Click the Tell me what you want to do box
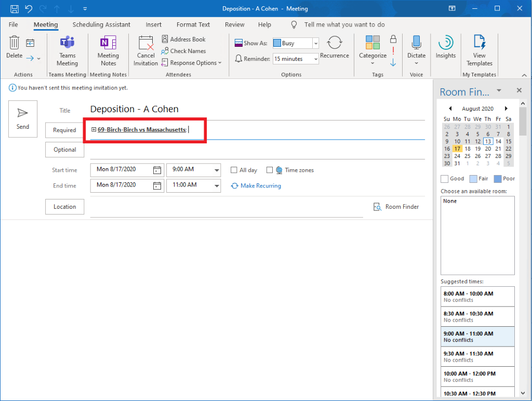532x401 pixels. (344, 24)
